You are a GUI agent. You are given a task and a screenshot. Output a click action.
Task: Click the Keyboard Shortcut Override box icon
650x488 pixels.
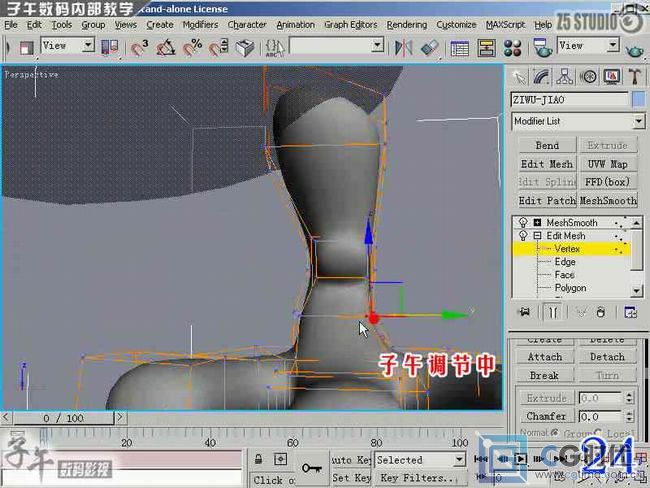pyautogui.click(x=245, y=48)
